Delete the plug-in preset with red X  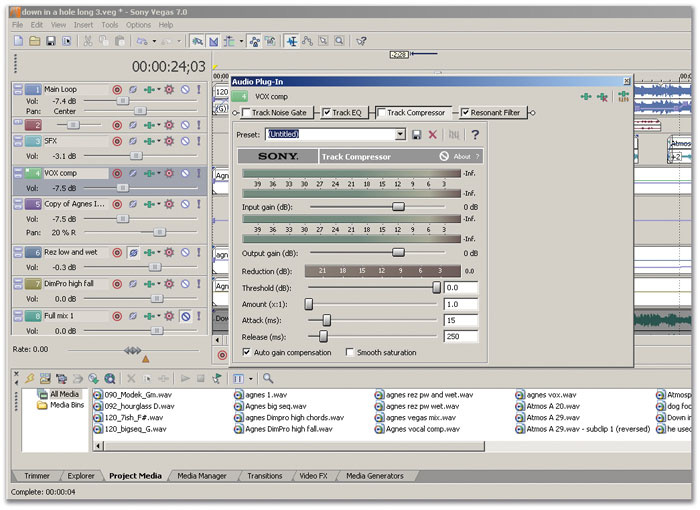tap(433, 134)
